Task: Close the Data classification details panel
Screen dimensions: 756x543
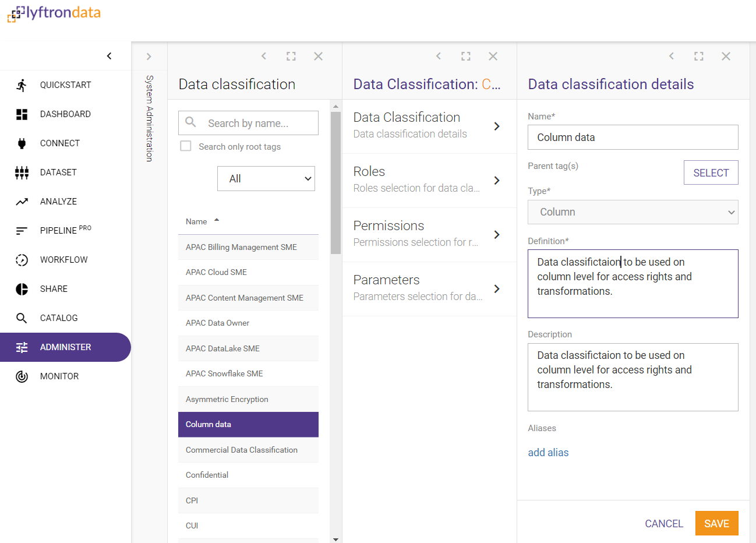Action: (x=726, y=56)
